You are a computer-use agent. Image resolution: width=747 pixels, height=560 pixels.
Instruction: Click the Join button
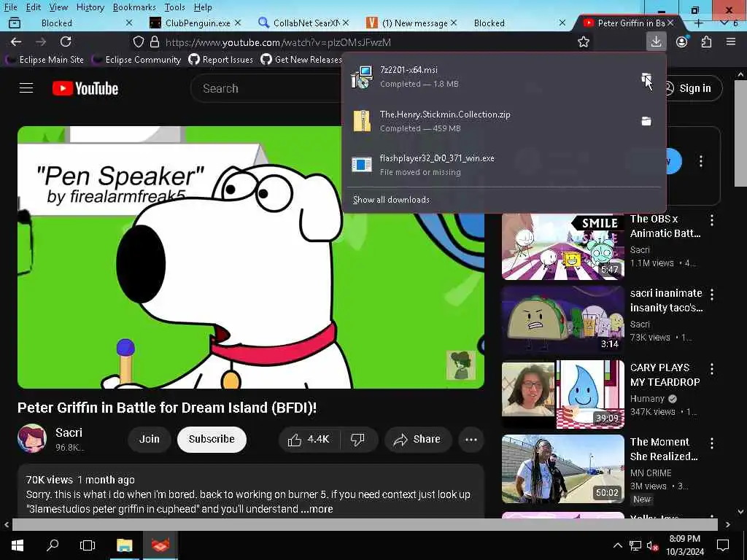click(149, 439)
